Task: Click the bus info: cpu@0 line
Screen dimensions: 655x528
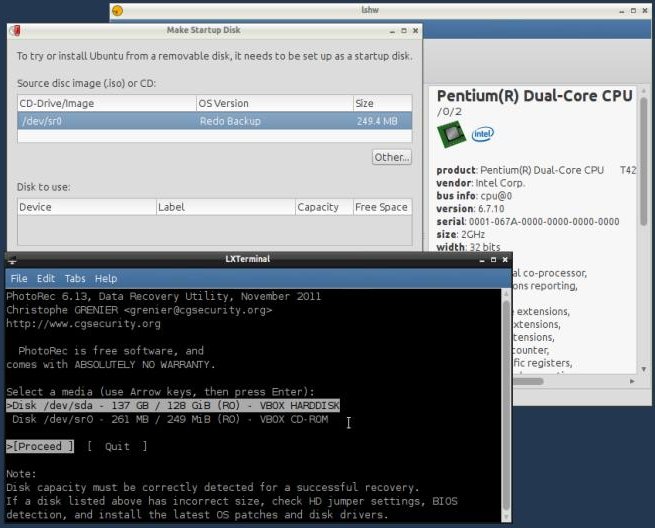Action: tap(474, 196)
